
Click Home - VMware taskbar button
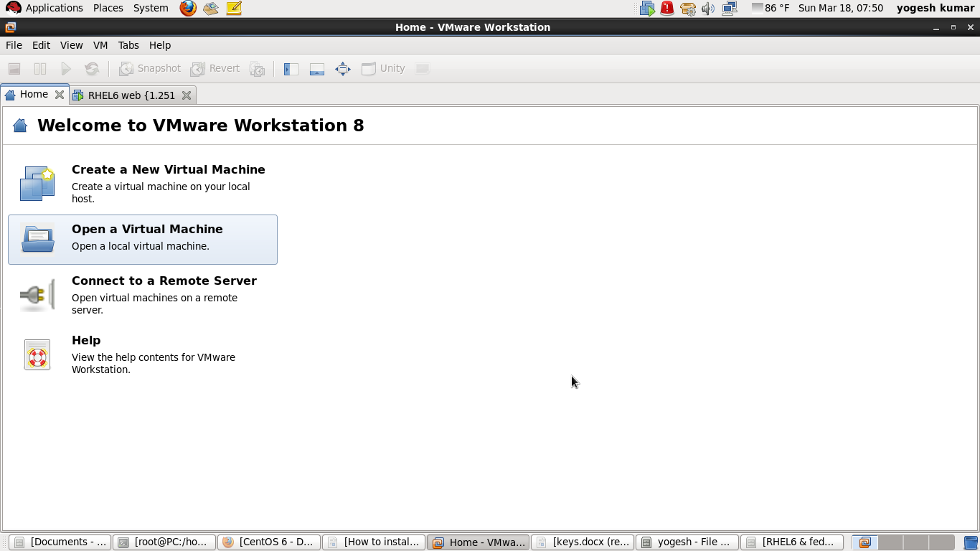478,542
